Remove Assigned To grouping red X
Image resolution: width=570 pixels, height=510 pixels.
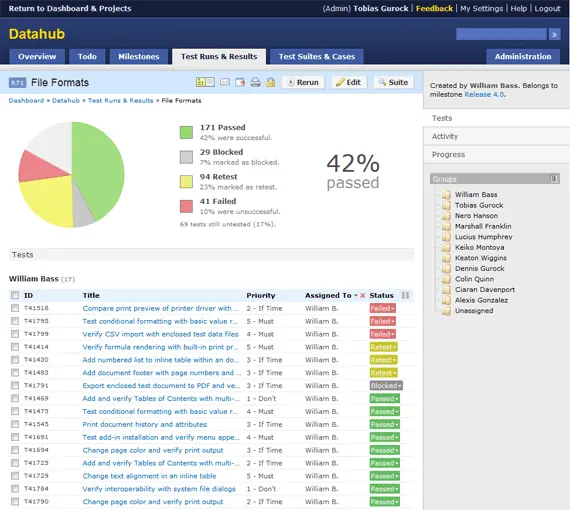click(x=362, y=296)
